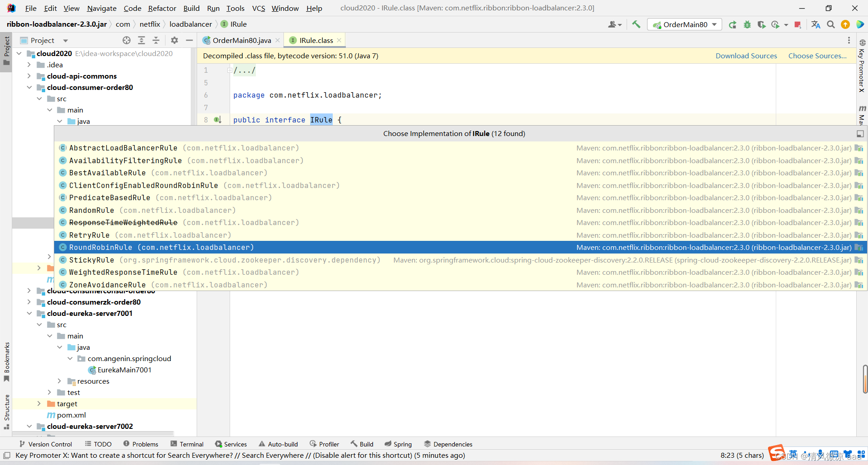
Task: Expand the cloud-api-commons module
Action: click(x=29, y=76)
